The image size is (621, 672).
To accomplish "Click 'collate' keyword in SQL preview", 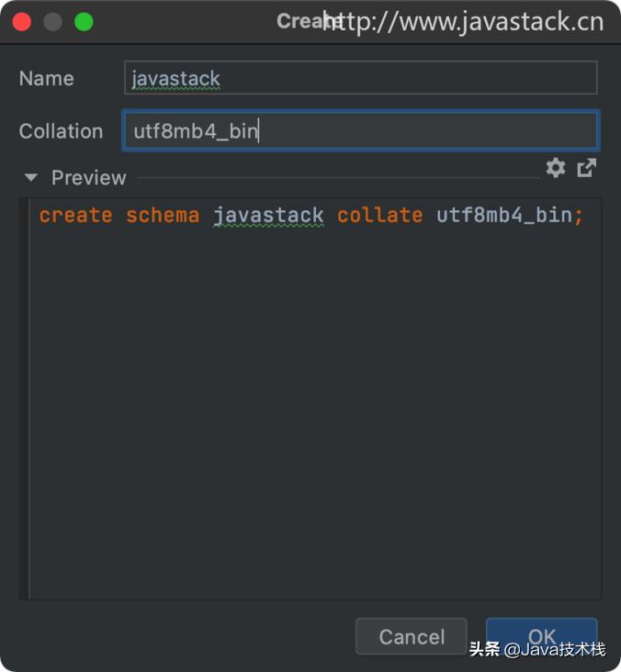I will [380, 215].
